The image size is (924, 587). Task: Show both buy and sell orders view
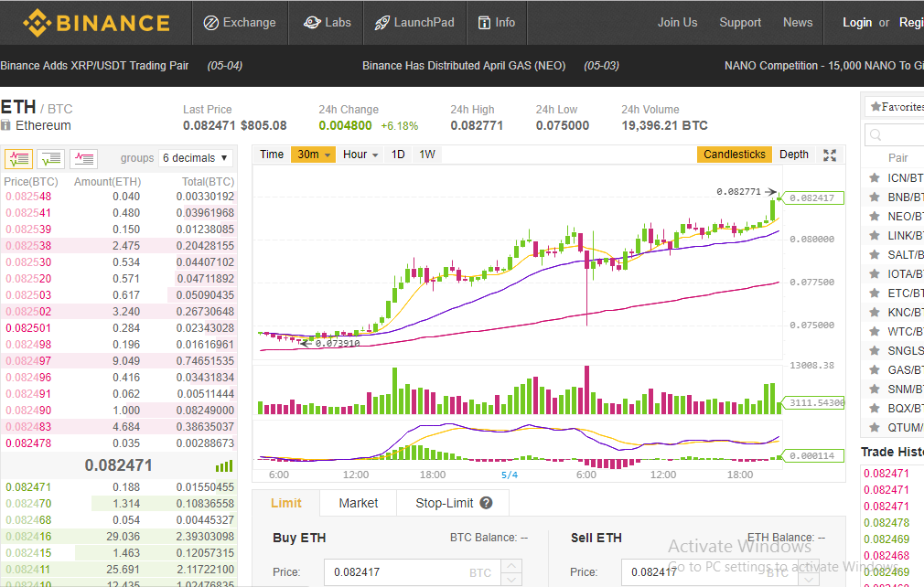click(19, 158)
